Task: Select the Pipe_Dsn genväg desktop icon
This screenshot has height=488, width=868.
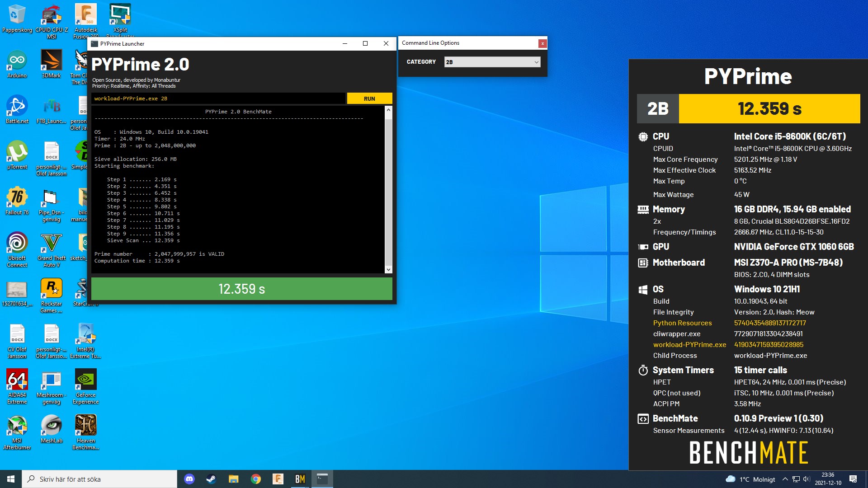Action: pos(52,204)
